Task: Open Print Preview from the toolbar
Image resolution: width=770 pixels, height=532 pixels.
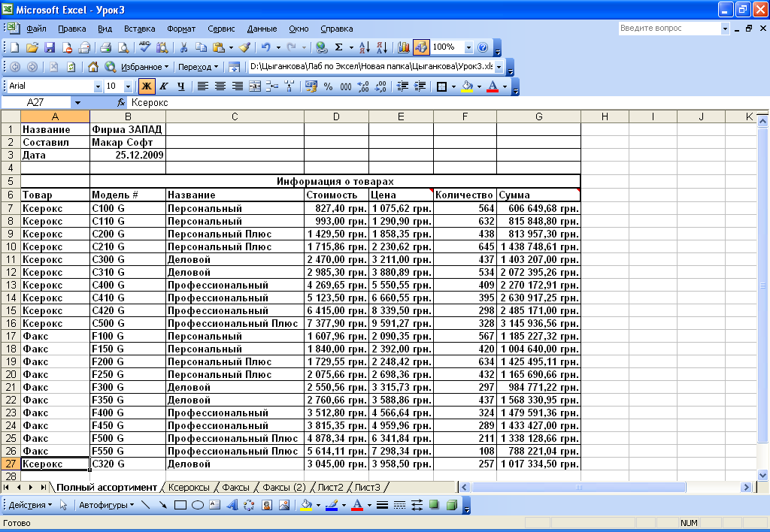Action: click(123, 47)
